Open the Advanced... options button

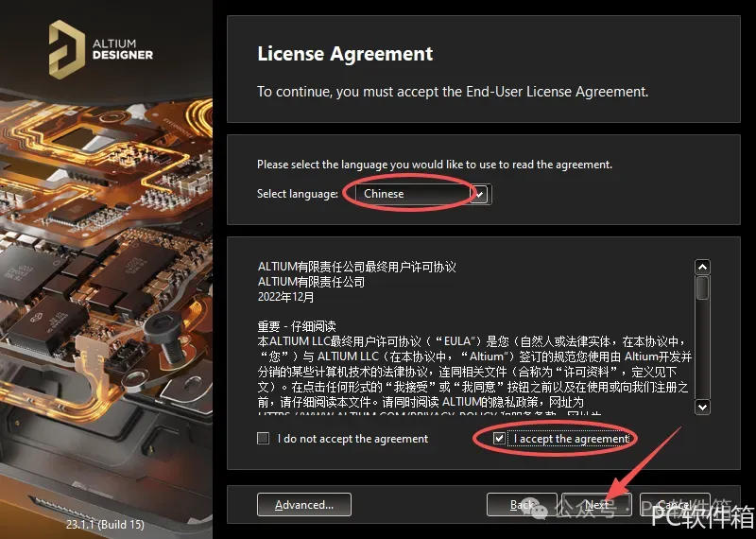pos(304,505)
